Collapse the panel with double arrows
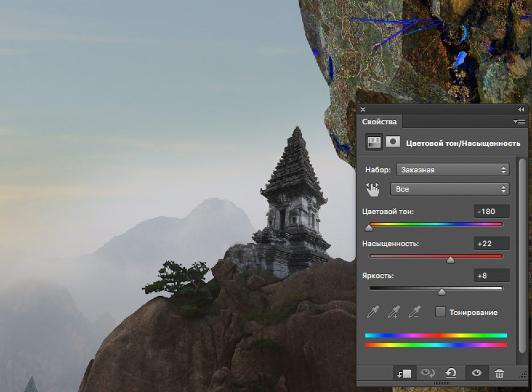 521,109
